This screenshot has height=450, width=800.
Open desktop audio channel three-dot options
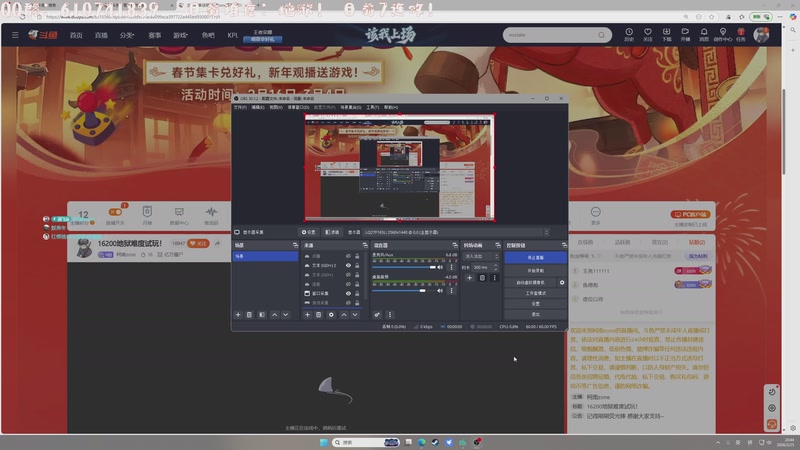click(x=451, y=291)
